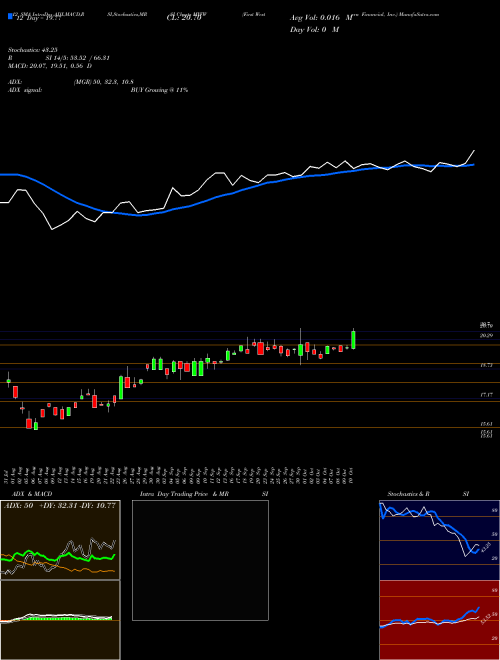Click the 'ADX signal:' label
The height and width of the screenshot is (660, 500).
coord(27,90)
